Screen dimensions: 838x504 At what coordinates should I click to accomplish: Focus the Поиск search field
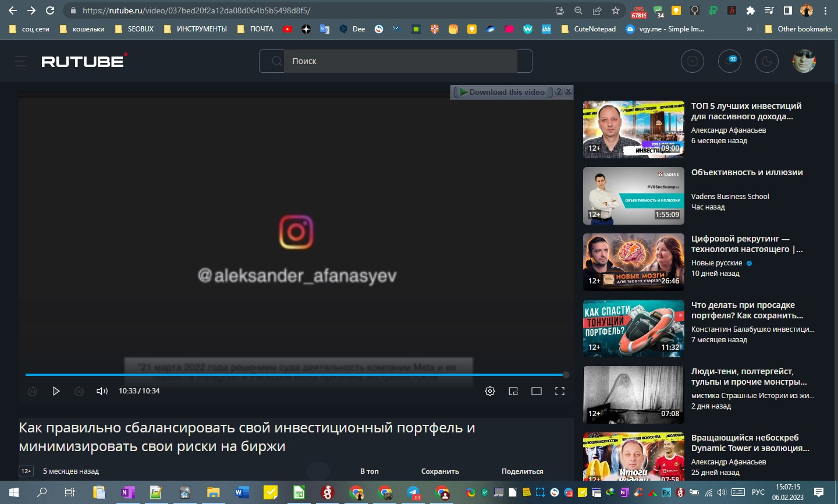[x=400, y=61]
